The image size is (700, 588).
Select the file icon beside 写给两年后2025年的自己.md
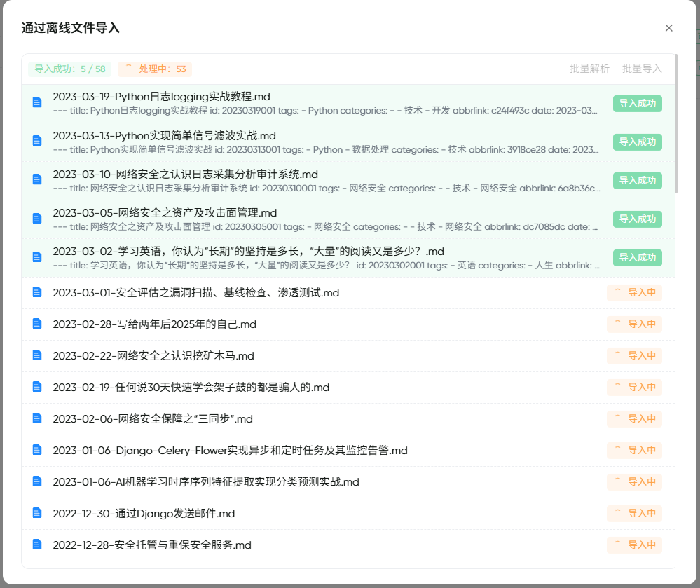tap(36, 324)
